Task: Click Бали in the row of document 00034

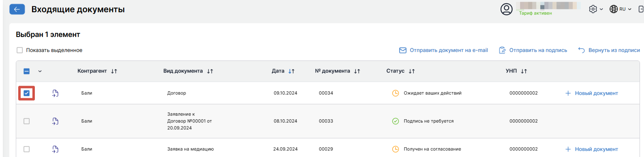Action: pos(87,93)
